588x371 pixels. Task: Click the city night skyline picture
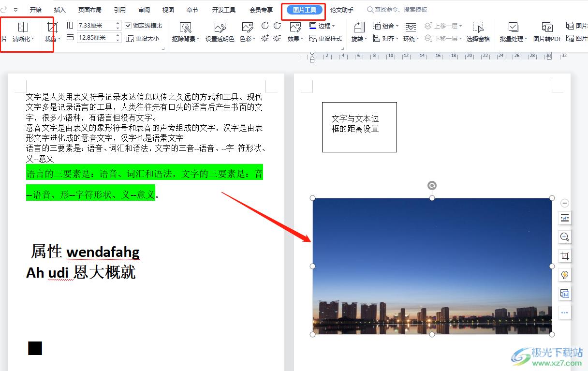click(432, 266)
